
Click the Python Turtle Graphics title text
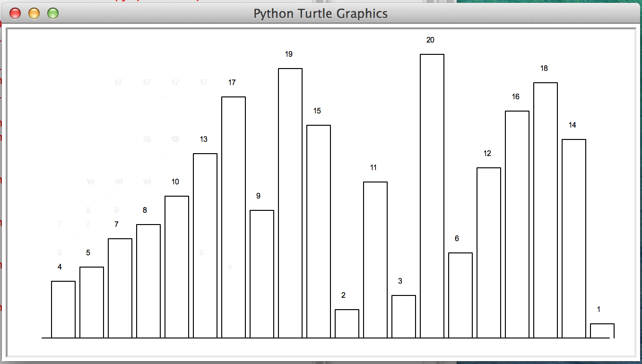pyautogui.click(x=320, y=14)
